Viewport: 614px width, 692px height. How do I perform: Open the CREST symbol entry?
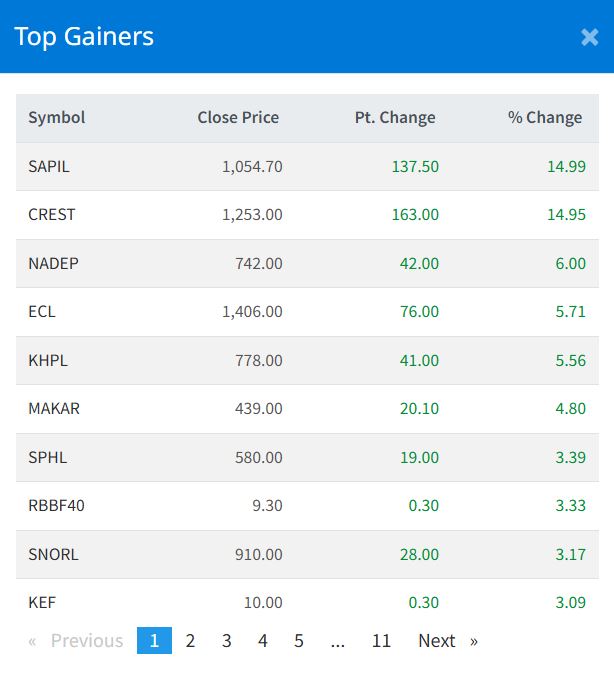[52, 214]
